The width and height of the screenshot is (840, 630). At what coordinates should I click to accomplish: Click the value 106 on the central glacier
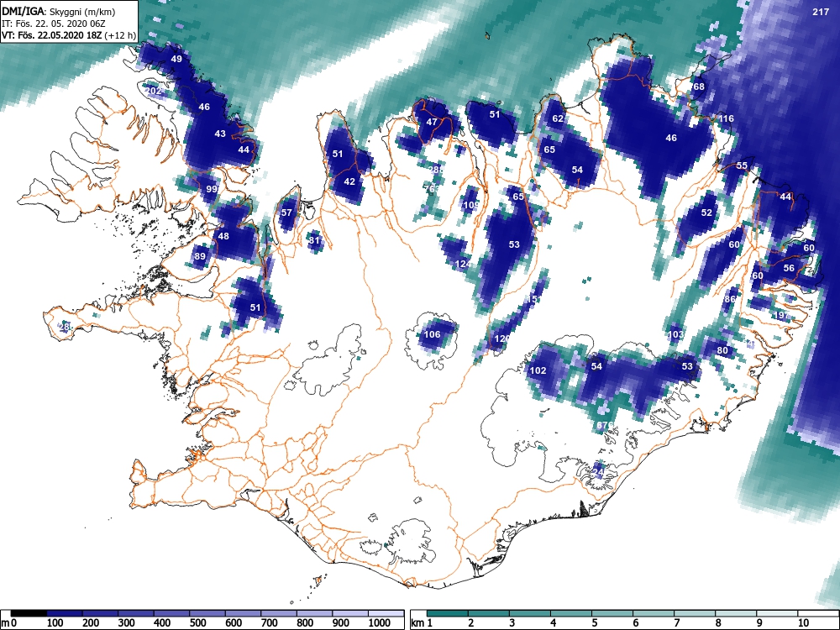(x=432, y=334)
